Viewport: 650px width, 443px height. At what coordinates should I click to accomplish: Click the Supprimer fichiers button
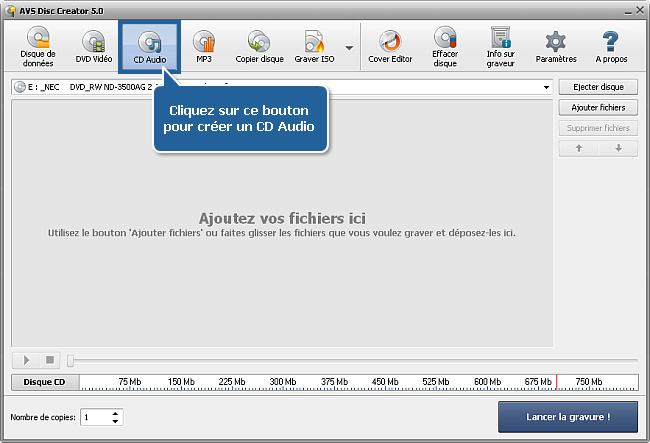598,128
